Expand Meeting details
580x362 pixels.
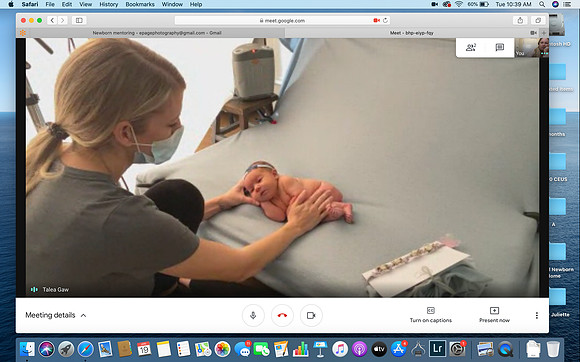click(x=55, y=315)
